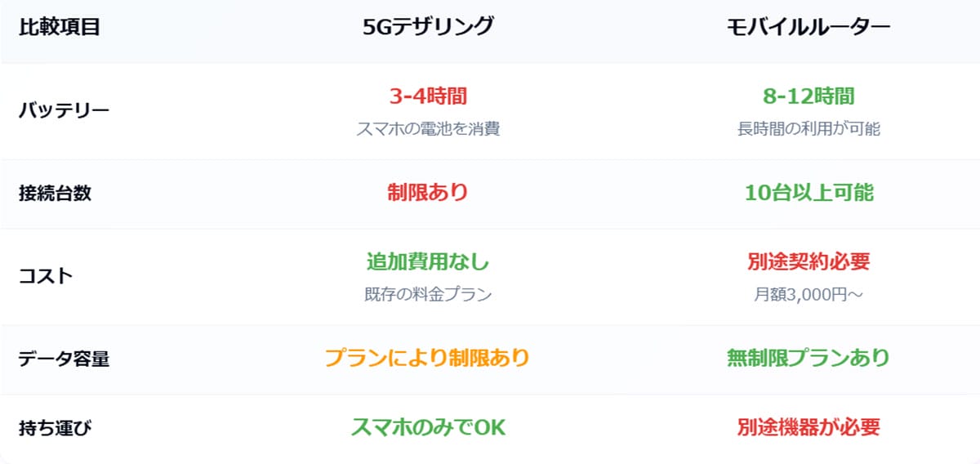The height and width of the screenshot is (464, 980).
Task: Click the 10台以上可能 value
Action: (x=808, y=193)
